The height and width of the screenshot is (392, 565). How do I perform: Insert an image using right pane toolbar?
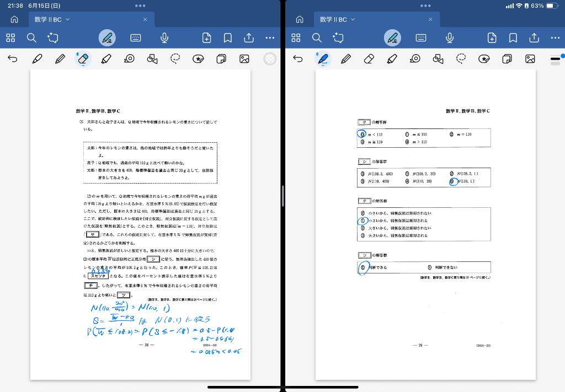[530, 58]
